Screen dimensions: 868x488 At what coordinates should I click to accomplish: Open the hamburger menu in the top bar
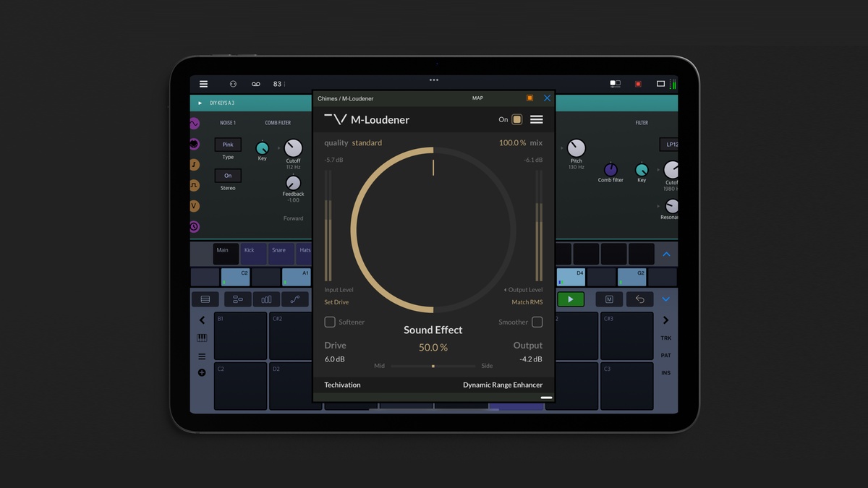[x=203, y=84]
